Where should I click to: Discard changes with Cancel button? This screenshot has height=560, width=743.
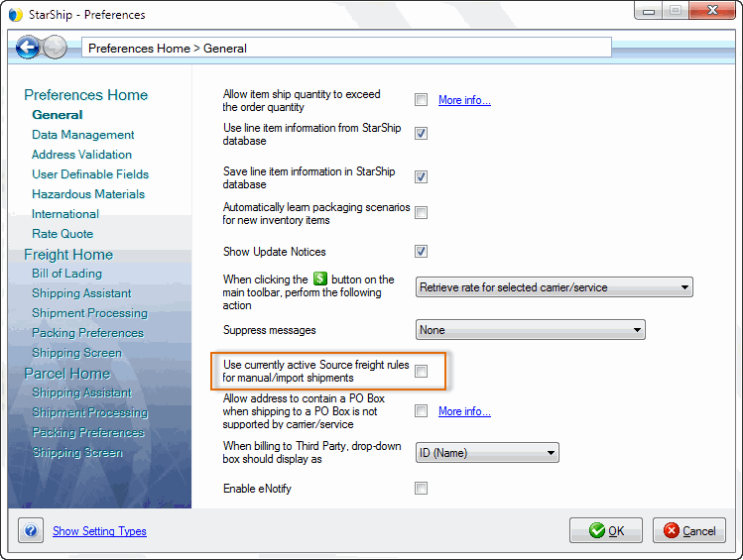[689, 530]
